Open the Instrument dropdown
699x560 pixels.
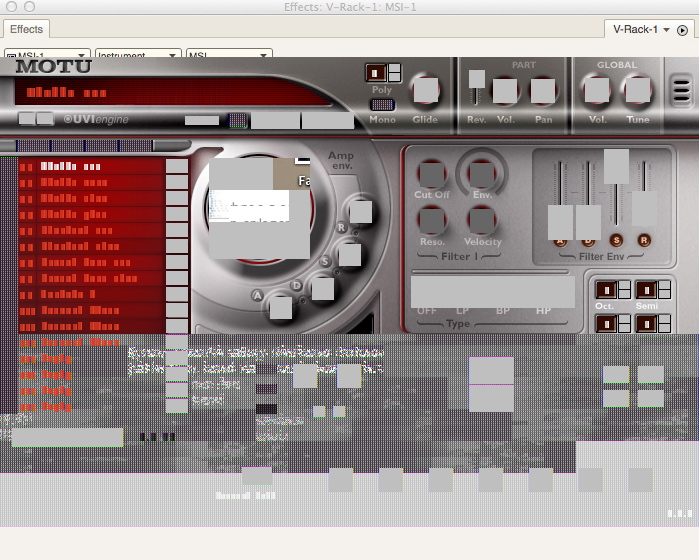(138, 54)
